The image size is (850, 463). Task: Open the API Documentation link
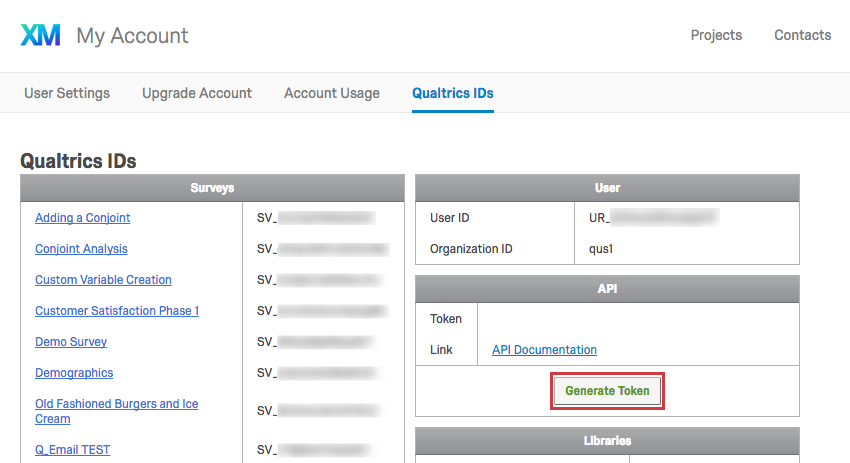(x=544, y=350)
